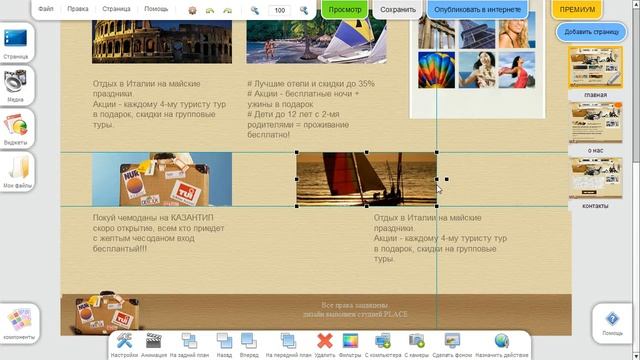Delete image with red Удалить cross
The width and height of the screenshot is (640, 360).
tap(325, 345)
